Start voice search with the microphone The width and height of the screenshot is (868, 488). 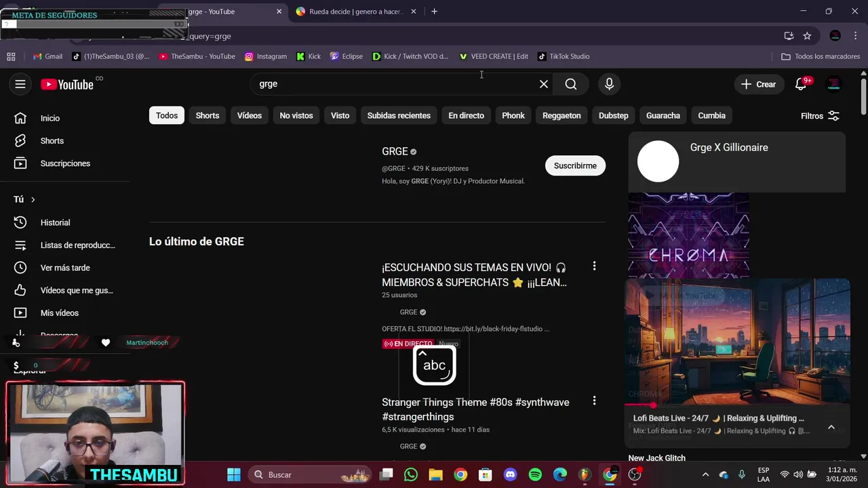609,84
